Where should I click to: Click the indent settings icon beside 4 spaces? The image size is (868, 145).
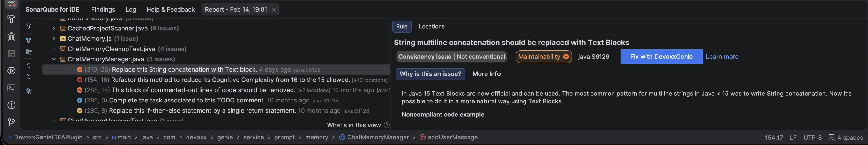832,137
